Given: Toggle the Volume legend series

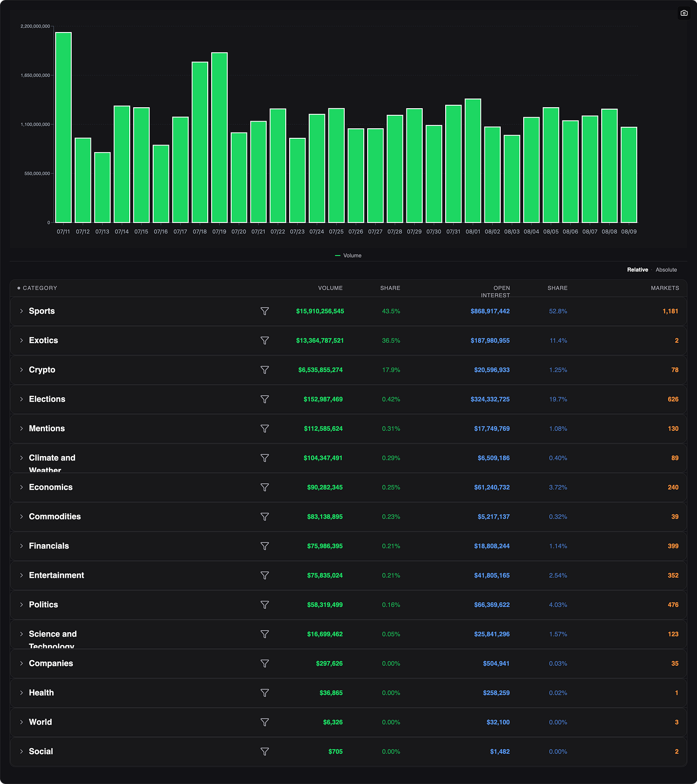Looking at the screenshot, I should click(348, 256).
